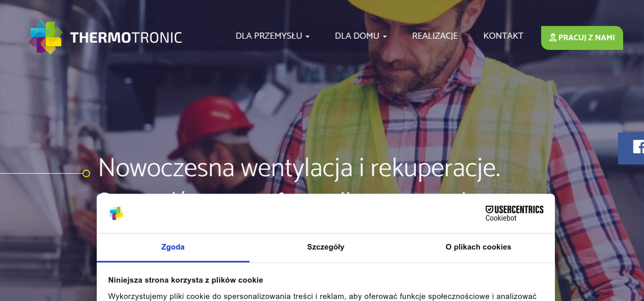Select the Zgoda tab
644x301 pixels.
[173, 247]
